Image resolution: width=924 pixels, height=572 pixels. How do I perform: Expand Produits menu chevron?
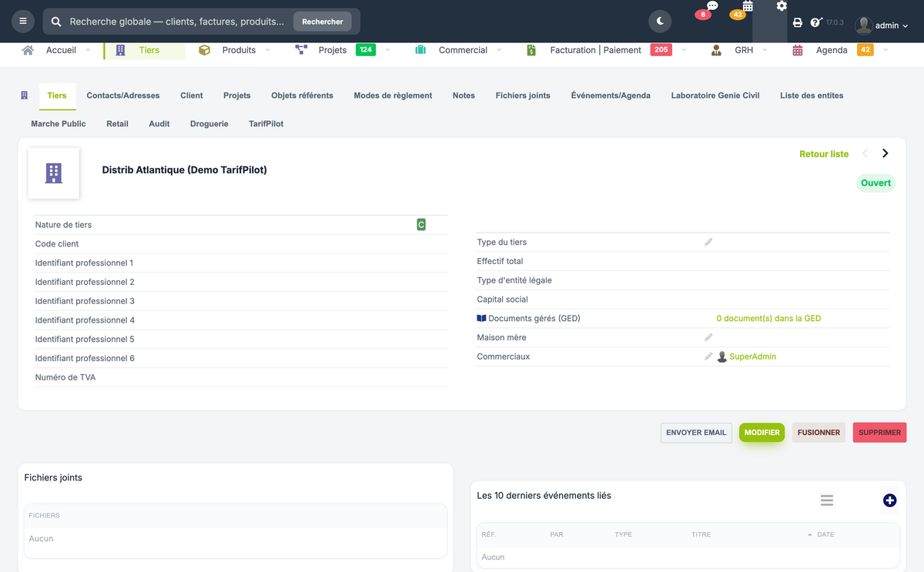(268, 50)
